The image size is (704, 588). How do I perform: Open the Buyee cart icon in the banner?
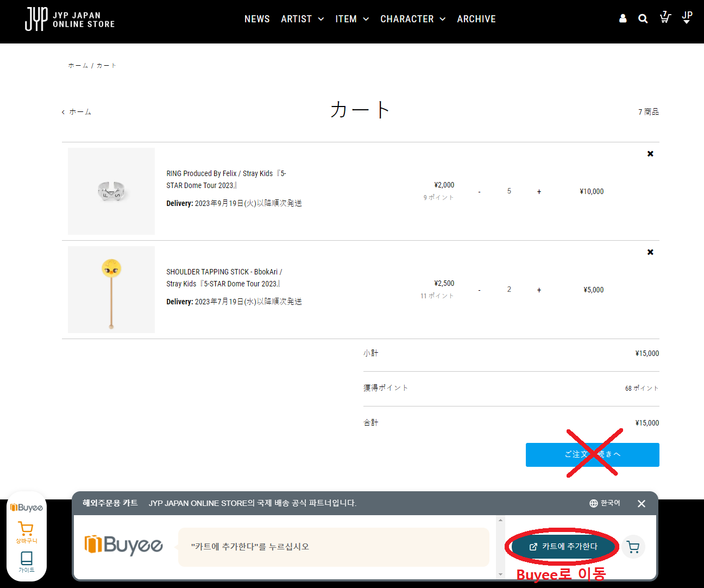coord(633,547)
